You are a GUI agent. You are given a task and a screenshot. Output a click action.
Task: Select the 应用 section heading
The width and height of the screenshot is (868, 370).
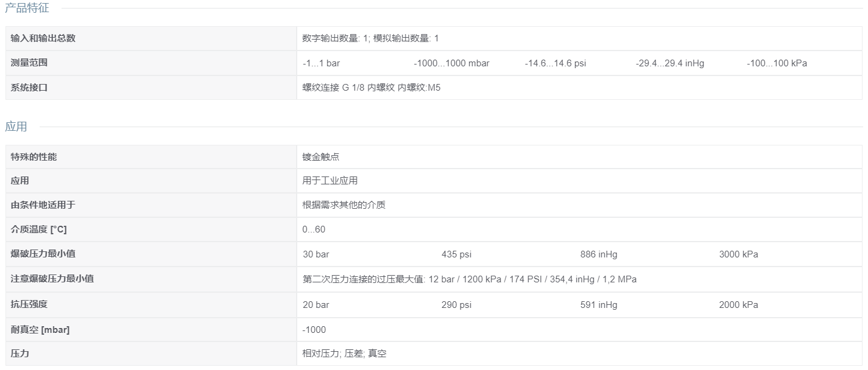pyautogui.click(x=16, y=127)
